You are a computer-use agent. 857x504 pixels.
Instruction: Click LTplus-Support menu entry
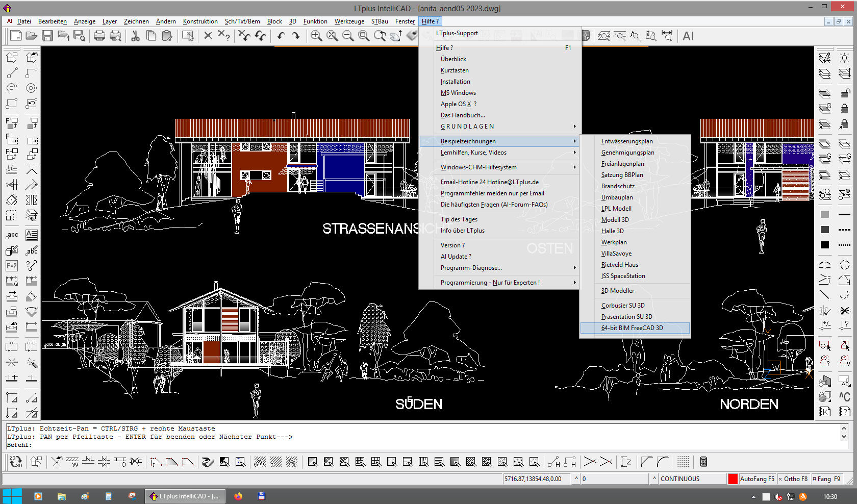[x=499, y=33]
